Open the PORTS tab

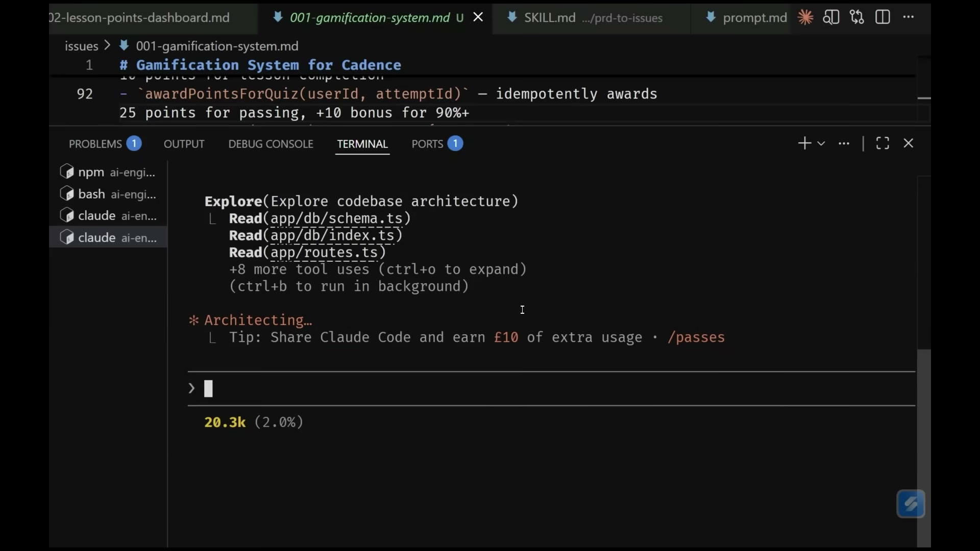click(437, 144)
